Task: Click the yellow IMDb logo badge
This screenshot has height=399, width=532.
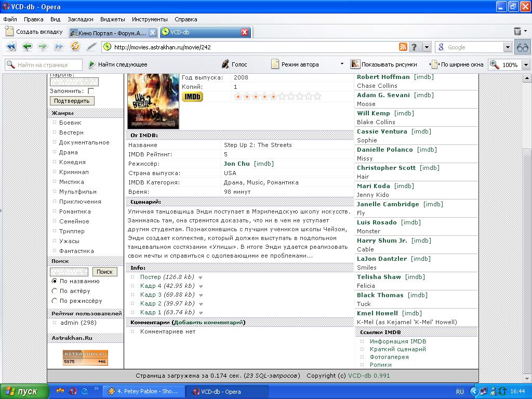Action: pyautogui.click(x=192, y=97)
